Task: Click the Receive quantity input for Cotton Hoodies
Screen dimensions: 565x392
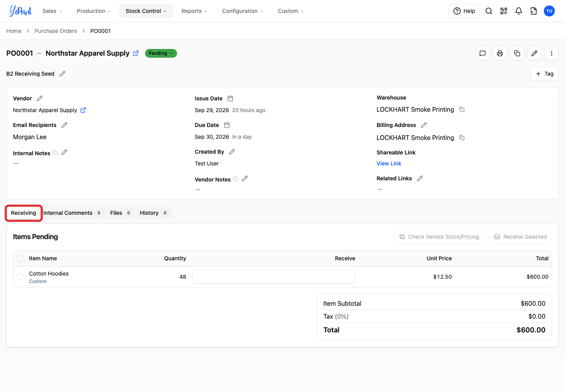Action: [x=273, y=277]
